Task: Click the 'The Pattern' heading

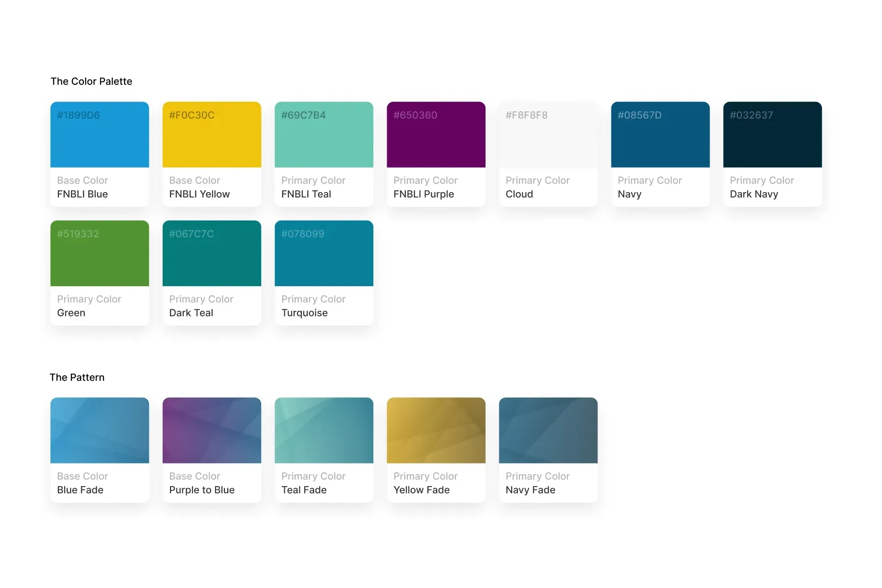Action: point(77,377)
